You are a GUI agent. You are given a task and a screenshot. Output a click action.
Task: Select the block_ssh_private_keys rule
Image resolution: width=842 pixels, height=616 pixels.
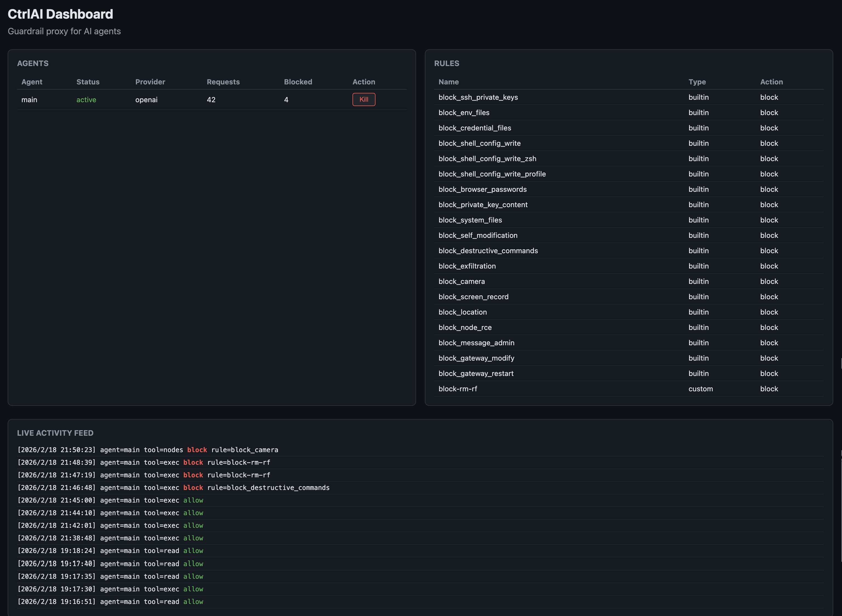tap(478, 97)
